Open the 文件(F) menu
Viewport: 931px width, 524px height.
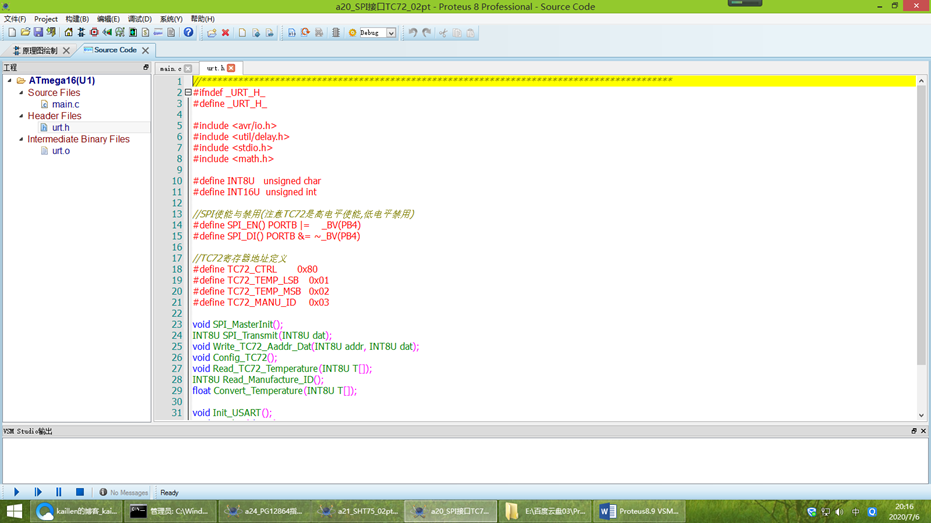tap(15, 19)
